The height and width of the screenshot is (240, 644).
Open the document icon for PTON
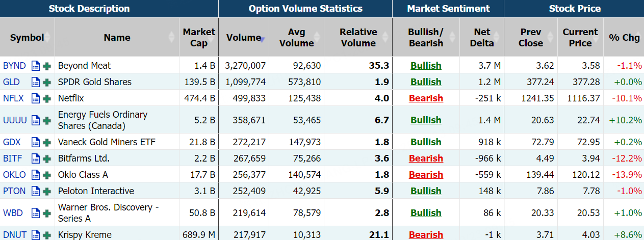point(36,191)
